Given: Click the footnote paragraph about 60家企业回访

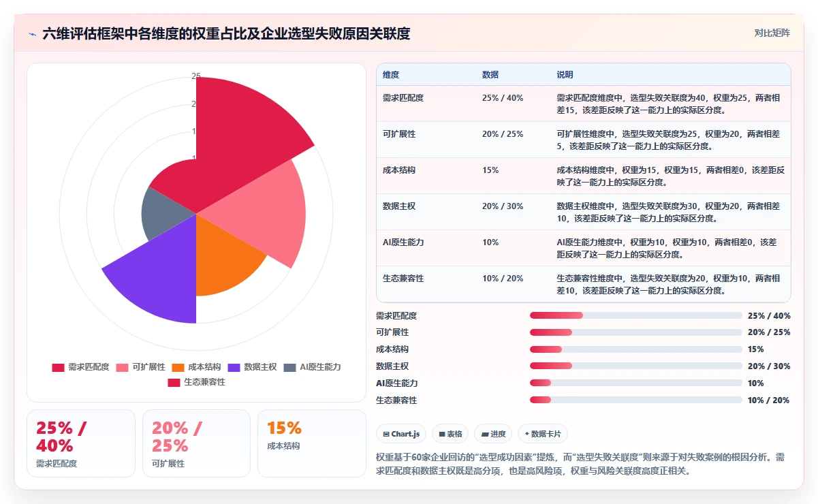Looking at the screenshot, I should [x=580, y=464].
